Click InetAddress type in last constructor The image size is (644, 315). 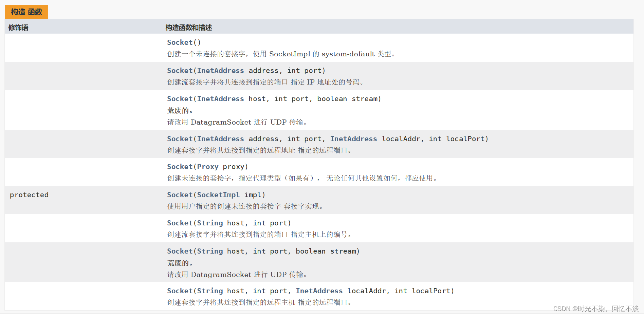pyautogui.click(x=319, y=291)
